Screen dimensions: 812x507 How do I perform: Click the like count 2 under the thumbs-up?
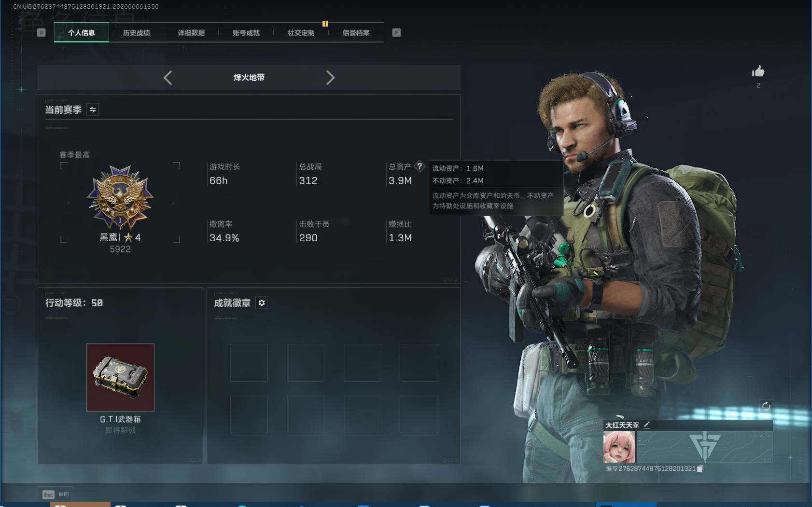[758, 85]
